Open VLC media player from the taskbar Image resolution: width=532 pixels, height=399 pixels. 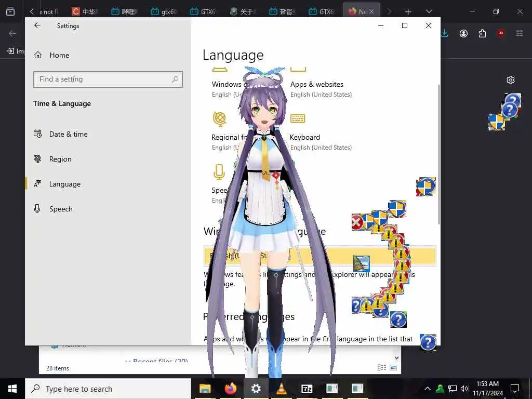click(x=281, y=389)
